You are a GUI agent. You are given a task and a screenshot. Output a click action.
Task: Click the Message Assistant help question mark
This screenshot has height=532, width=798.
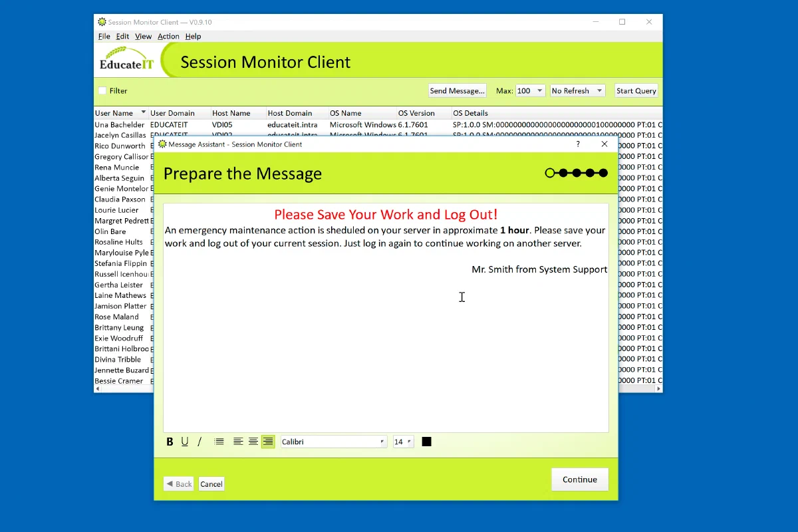point(578,144)
